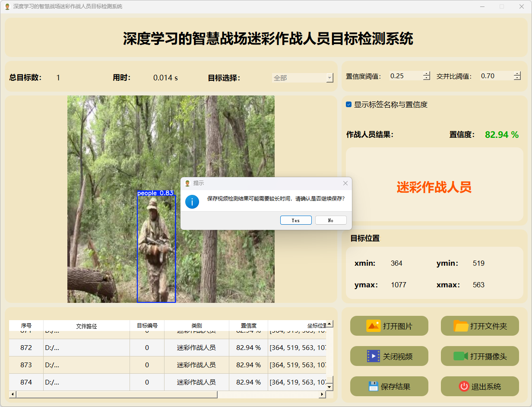Click the app icon in the title bar
Screen dimensions: 532x407
[x=7, y=6]
